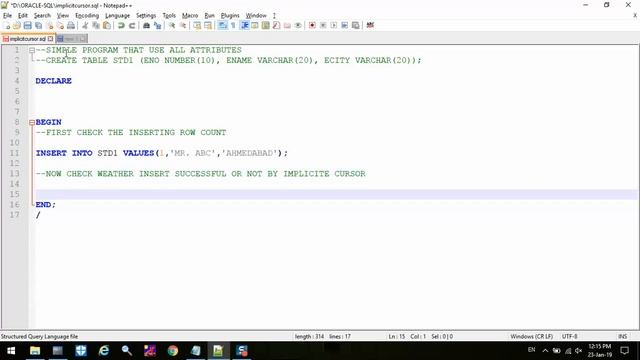Toggle Word Wrap in the toolbar
The height and width of the screenshot is (360, 640).
[222, 25]
